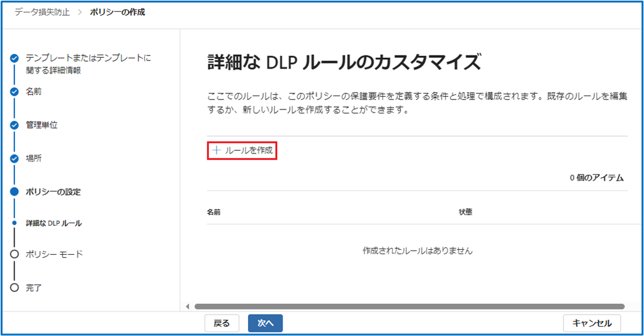
Task: Select 場所 step in wizard navigation
Action: tap(34, 158)
